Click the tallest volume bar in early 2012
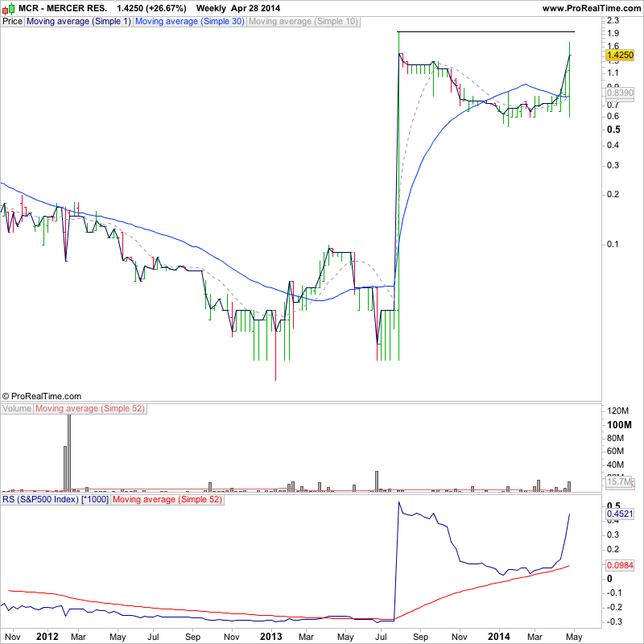The image size is (644, 644). click(69, 453)
